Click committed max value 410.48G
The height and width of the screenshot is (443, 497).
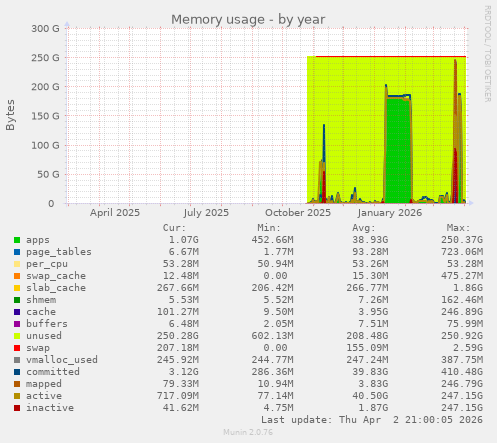462,372
